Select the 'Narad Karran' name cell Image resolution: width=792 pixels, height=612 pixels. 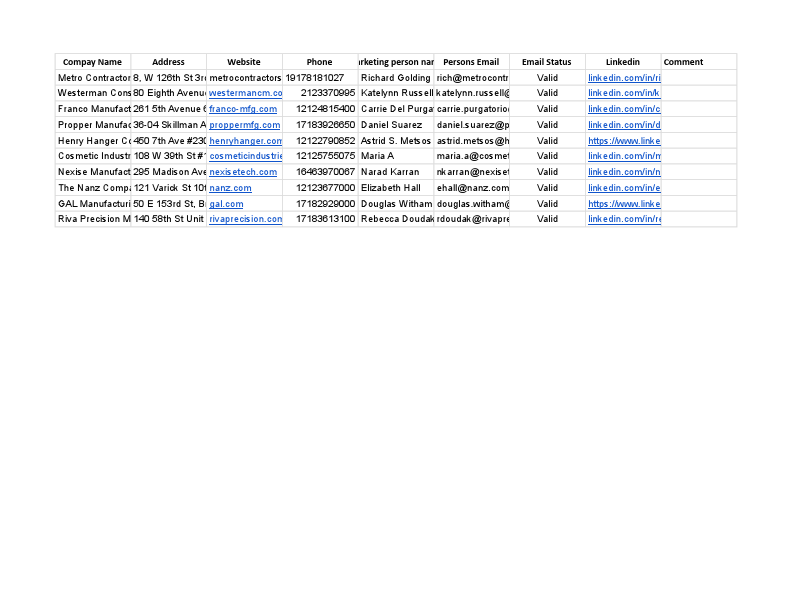[396, 172]
